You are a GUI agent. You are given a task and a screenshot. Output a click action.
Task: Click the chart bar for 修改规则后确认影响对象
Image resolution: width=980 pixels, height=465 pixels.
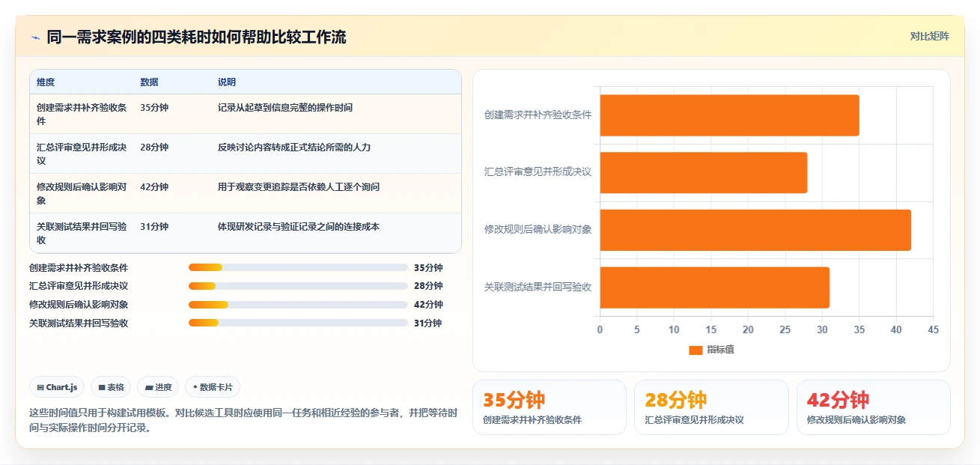(755, 230)
